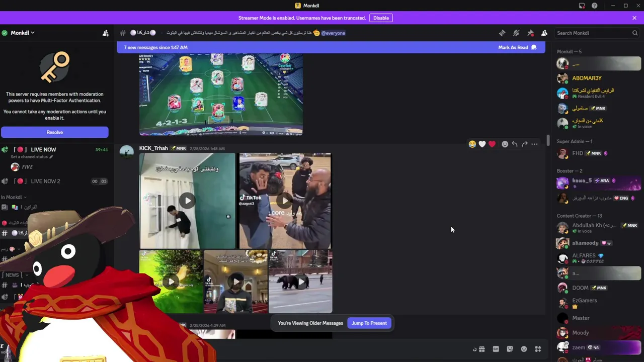Open the Threads icon in channel header
This screenshot has height=362, width=644.
tap(502, 33)
